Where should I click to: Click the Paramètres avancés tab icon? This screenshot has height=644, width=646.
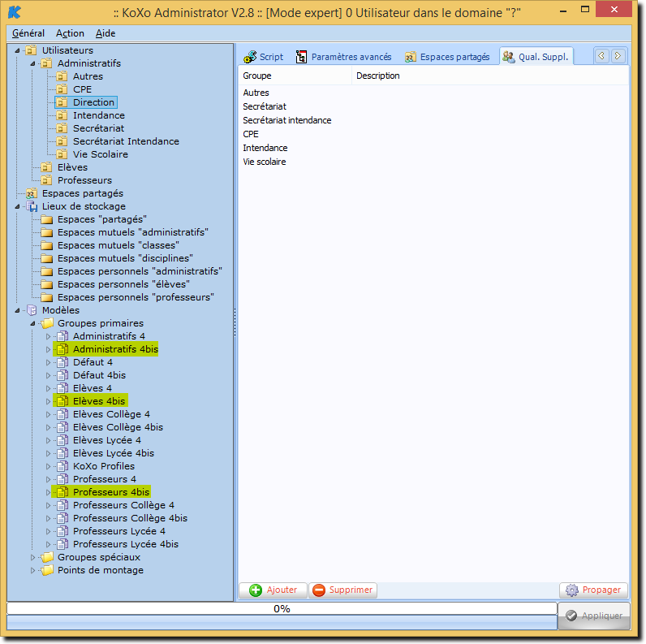301,57
